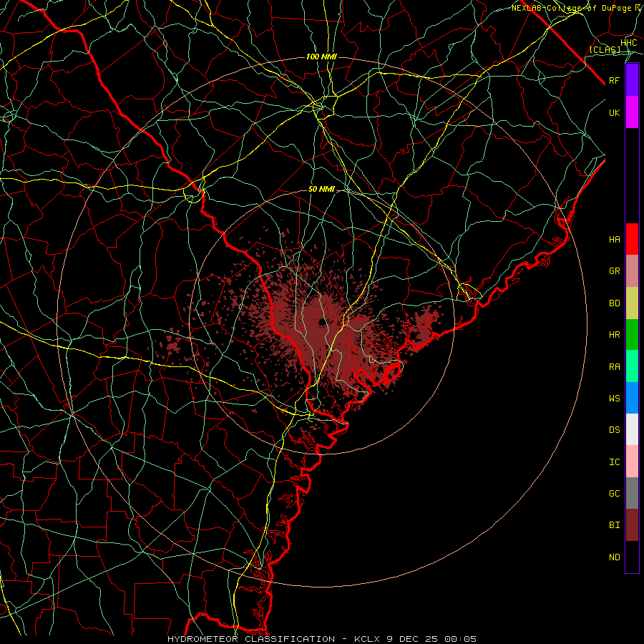Click the KCLX station identifier
Screen dimensions: 644x644
(x=368, y=639)
